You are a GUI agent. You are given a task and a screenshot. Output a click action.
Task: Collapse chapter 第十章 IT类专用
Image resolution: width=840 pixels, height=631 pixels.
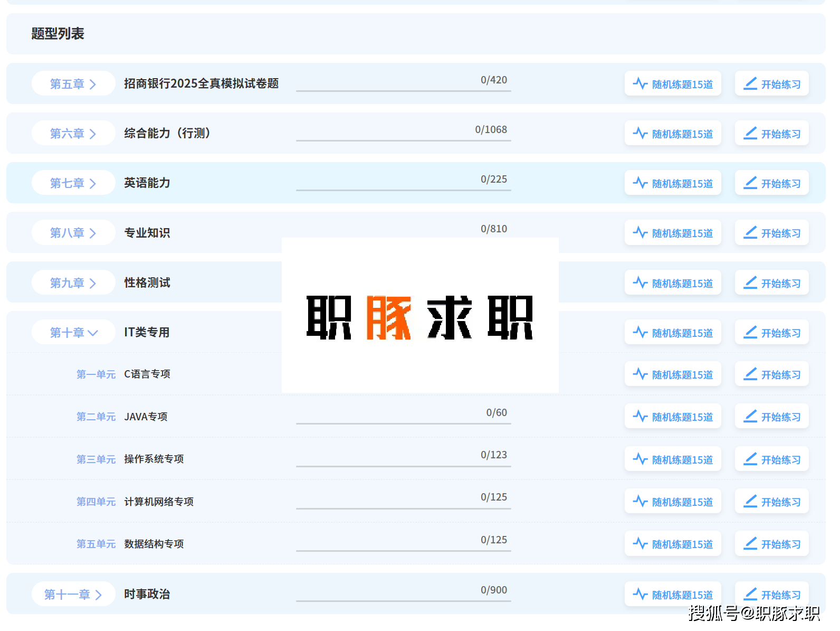click(73, 333)
